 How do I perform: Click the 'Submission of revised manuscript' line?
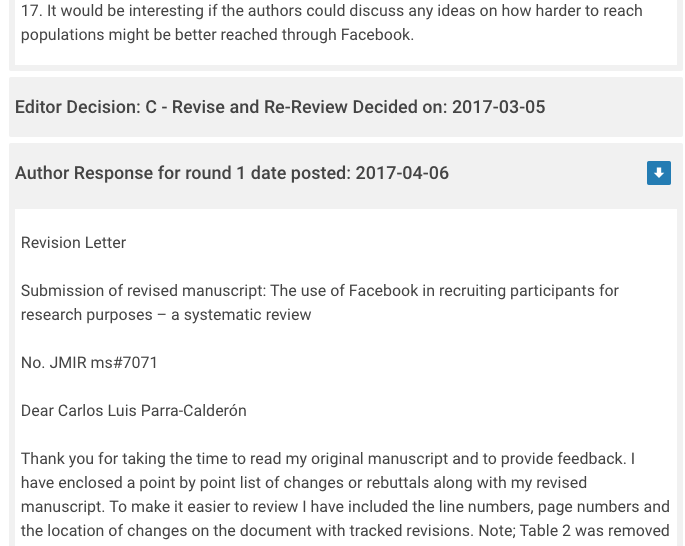click(320, 290)
